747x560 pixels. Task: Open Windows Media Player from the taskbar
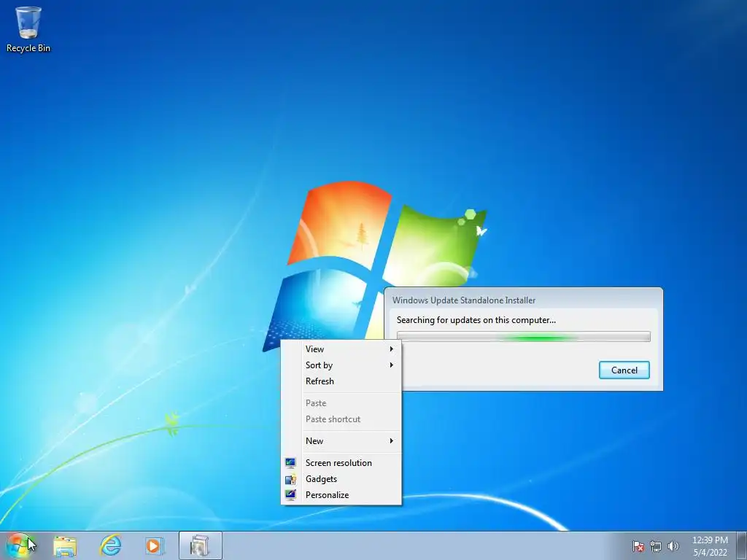[155, 545]
